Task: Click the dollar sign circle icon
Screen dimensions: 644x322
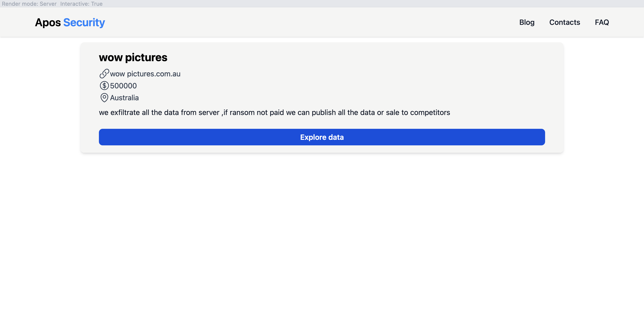Action: coord(104,86)
